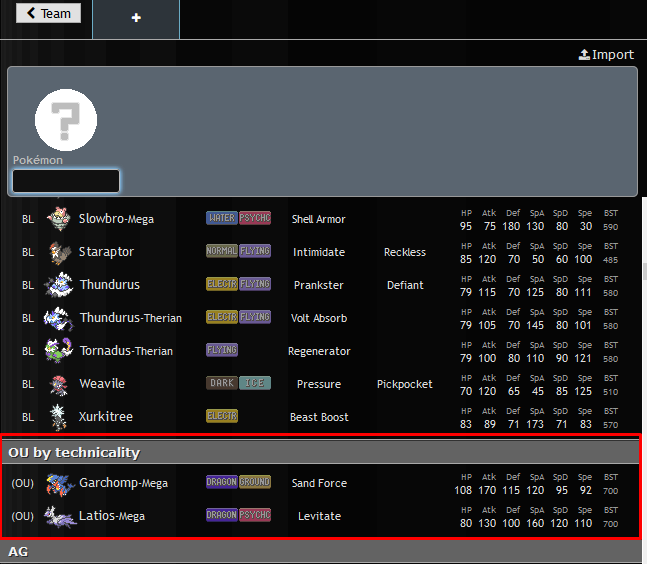Click (OU) tier label beside Latios-Mega
This screenshot has height=564, width=647.
(22, 516)
